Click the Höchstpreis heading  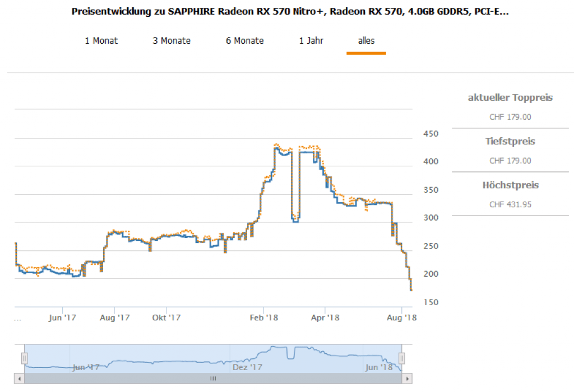pyautogui.click(x=511, y=185)
